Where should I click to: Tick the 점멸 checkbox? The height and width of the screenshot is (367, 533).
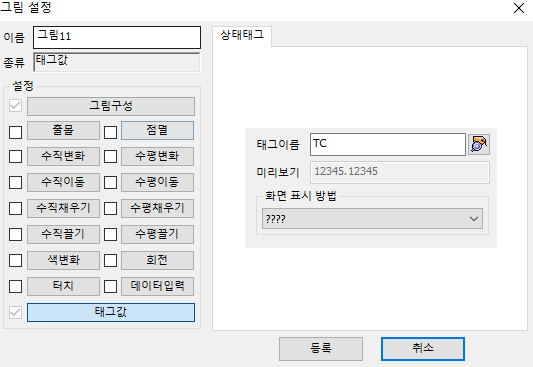tap(110, 132)
